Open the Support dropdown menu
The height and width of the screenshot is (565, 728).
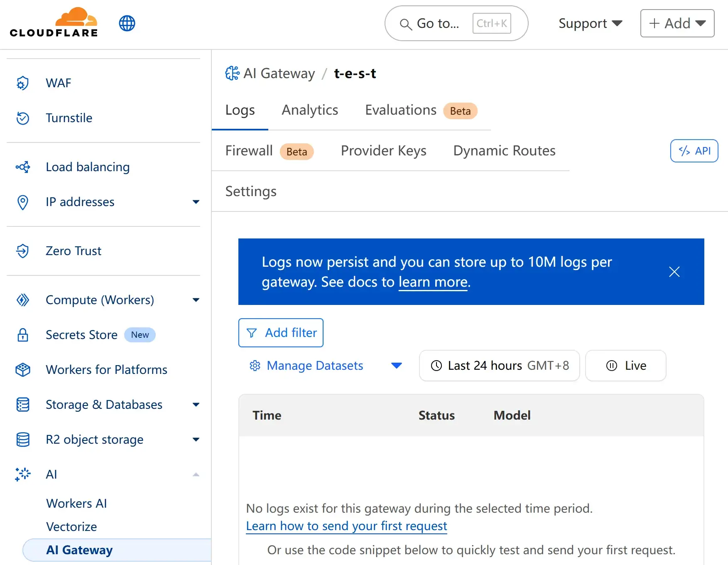click(590, 23)
